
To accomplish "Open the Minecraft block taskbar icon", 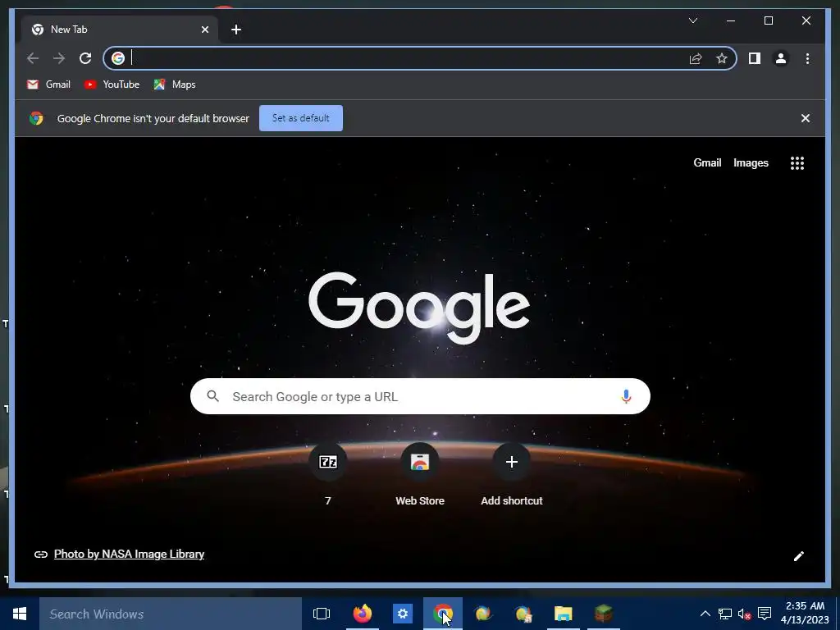I will point(603,614).
